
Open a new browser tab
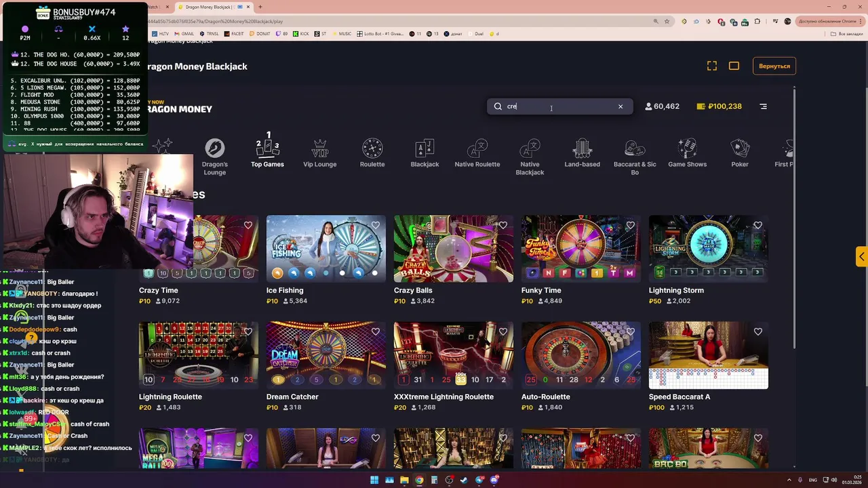[260, 7]
